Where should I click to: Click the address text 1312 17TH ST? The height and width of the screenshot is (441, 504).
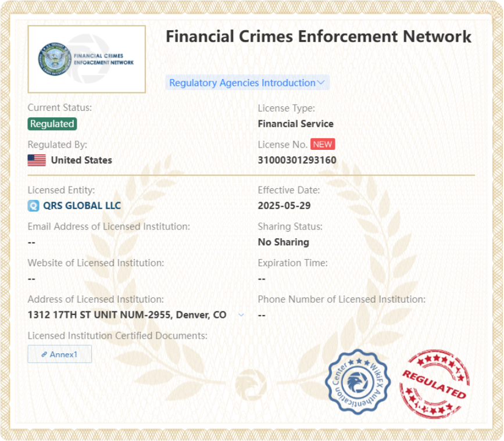pyautogui.click(x=127, y=315)
